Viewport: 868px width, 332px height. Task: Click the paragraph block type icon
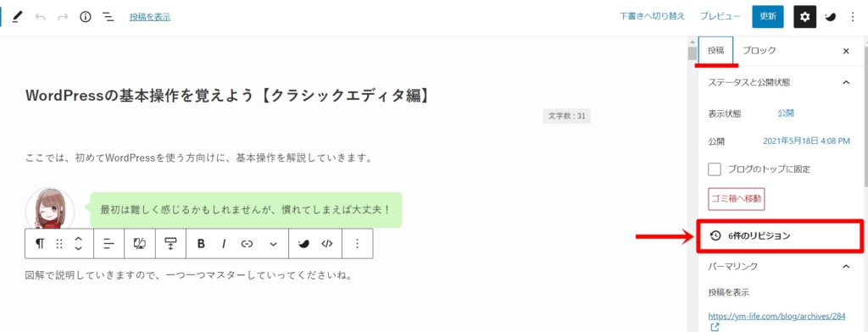(x=40, y=244)
